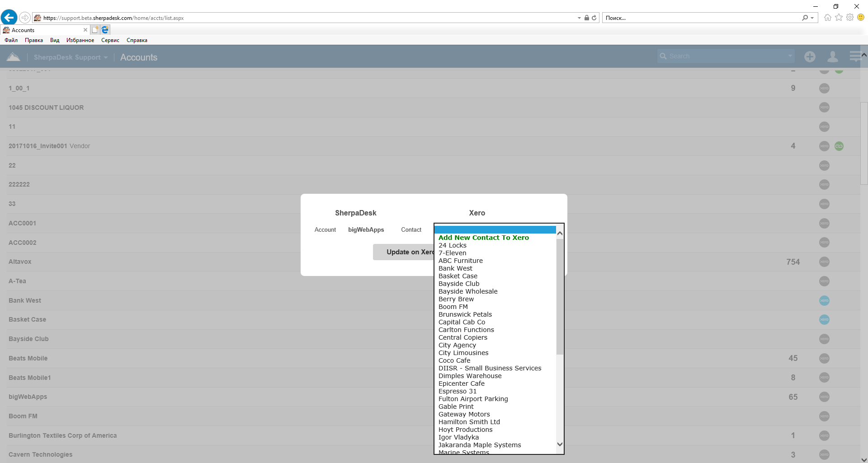Click the dropdown list scroll down arrow

(x=560, y=444)
